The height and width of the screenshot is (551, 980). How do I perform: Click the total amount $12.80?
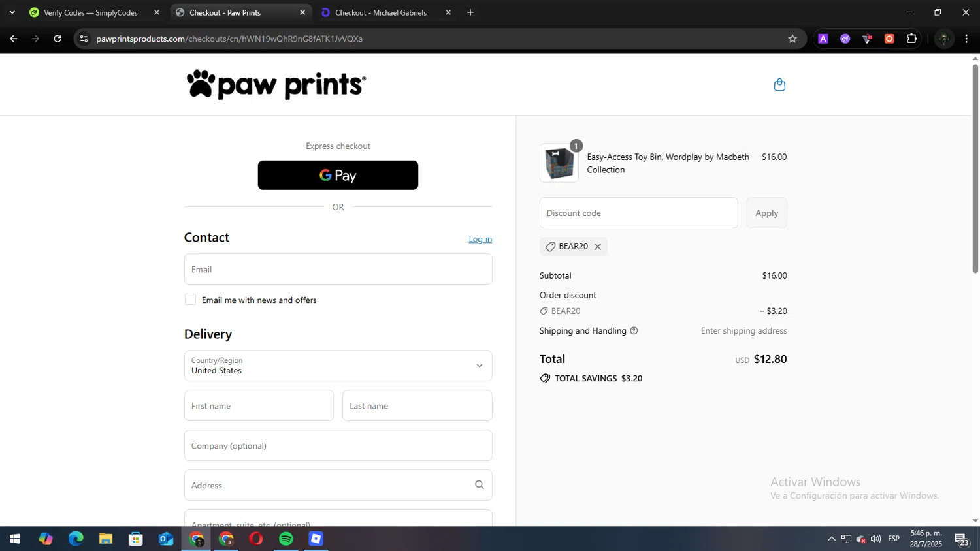pyautogui.click(x=770, y=359)
